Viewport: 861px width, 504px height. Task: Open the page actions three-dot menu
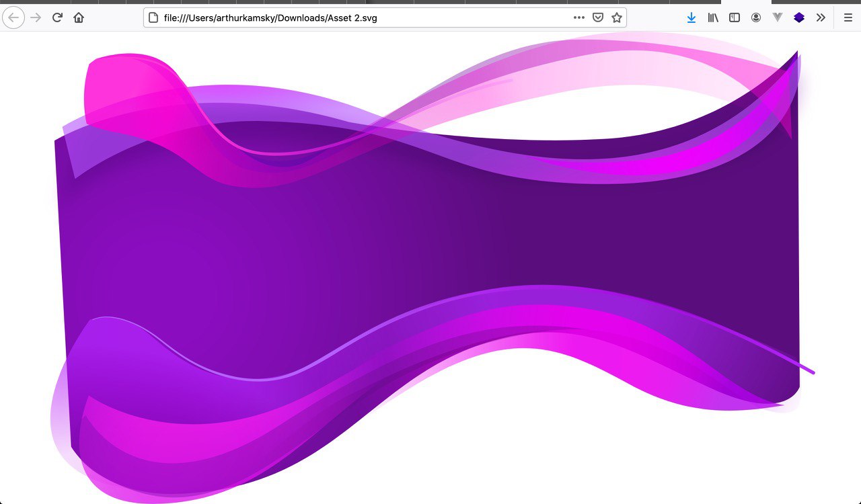coord(579,17)
